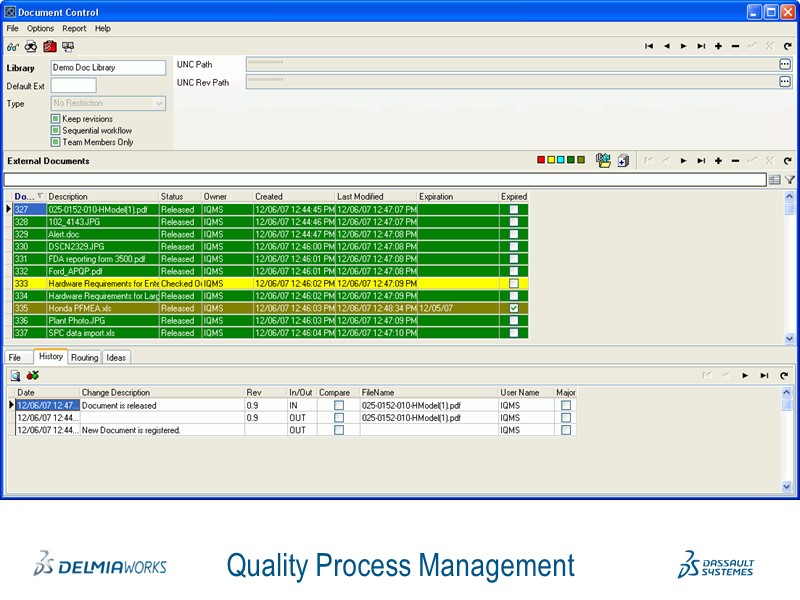The width and height of the screenshot is (800, 600).
Task: Click the red color legend swatch
Action: (542, 160)
